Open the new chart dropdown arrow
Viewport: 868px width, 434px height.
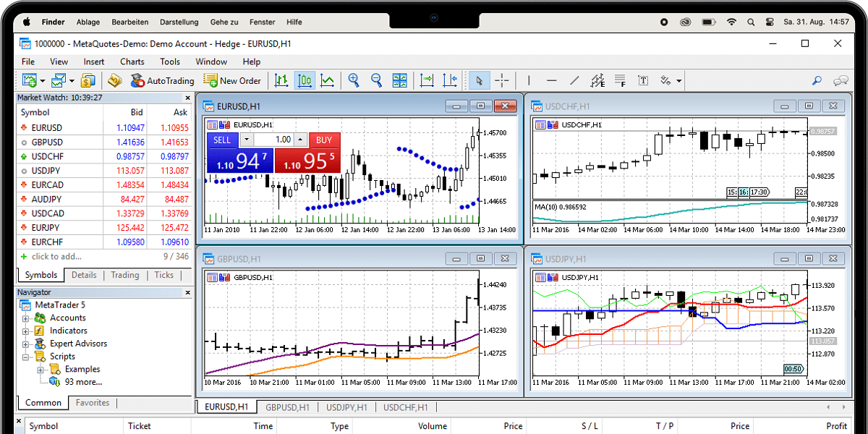(x=42, y=80)
